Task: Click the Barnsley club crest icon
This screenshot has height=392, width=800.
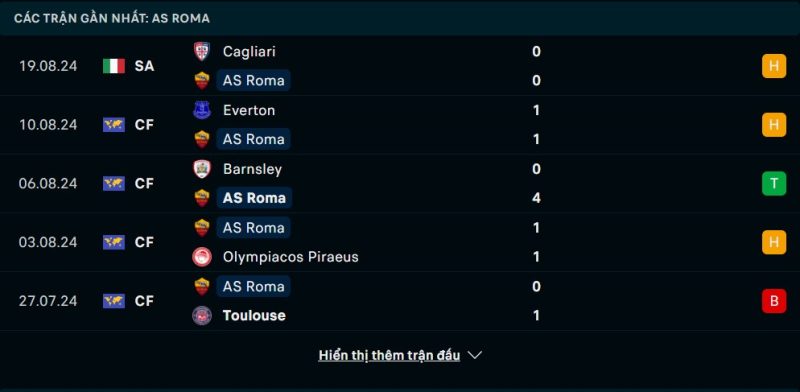Action: click(x=202, y=169)
